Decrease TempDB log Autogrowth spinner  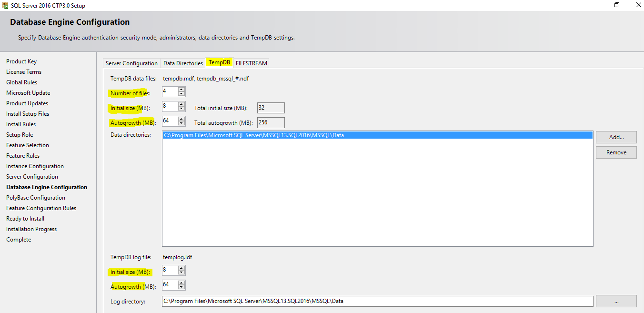181,288
